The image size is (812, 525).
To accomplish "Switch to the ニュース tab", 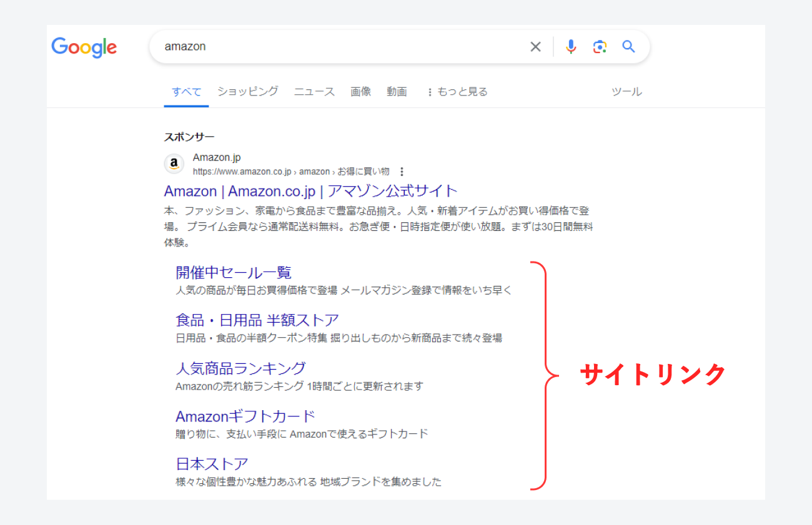I will pyautogui.click(x=314, y=92).
